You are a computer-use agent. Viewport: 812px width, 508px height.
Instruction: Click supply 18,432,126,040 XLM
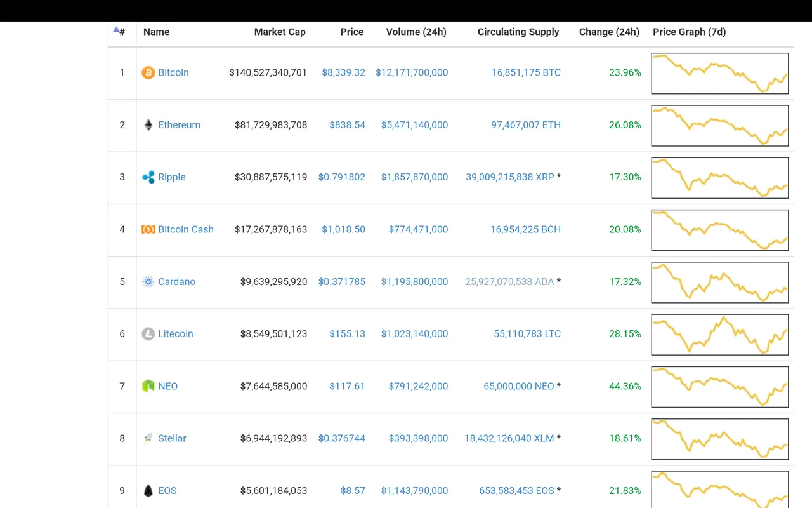tap(509, 438)
